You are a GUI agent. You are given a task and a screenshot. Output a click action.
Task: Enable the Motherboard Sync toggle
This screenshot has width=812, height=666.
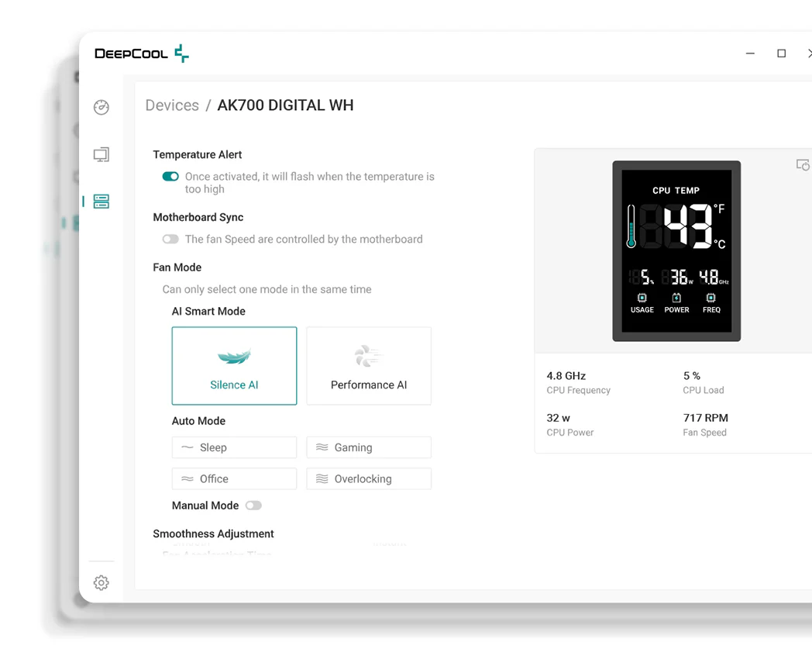(170, 240)
